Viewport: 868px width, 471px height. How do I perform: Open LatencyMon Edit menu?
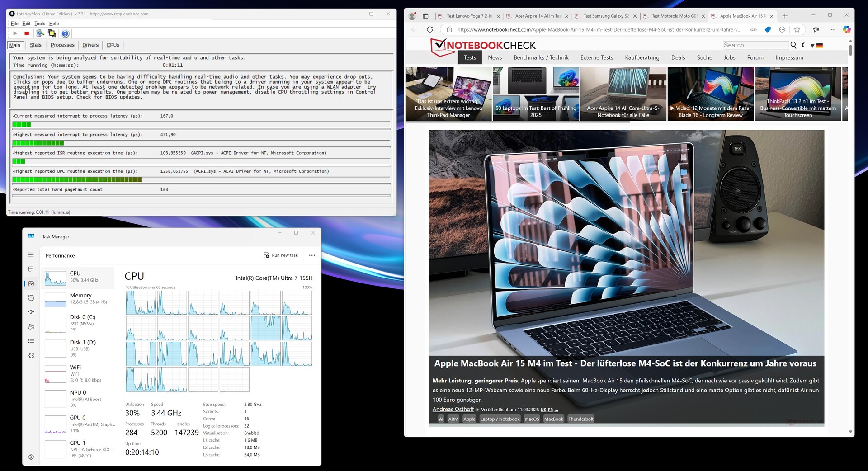27,24
